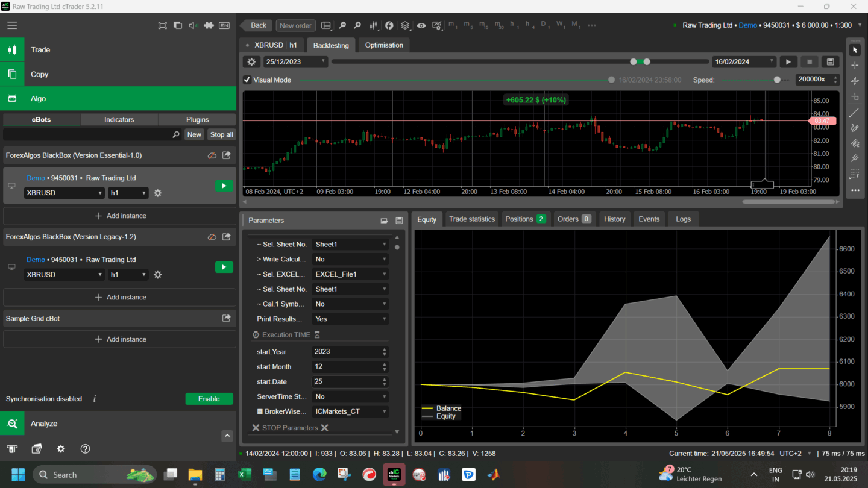Click the sound speaker icon

click(193, 25)
